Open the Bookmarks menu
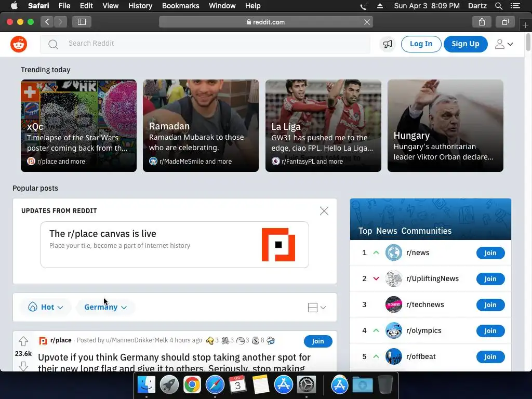532x399 pixels. (180, 6)
